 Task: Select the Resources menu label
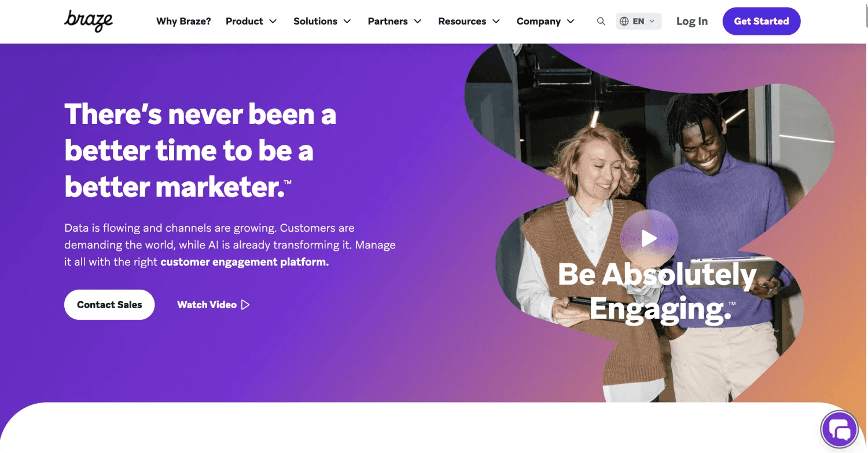click(462, 21)
